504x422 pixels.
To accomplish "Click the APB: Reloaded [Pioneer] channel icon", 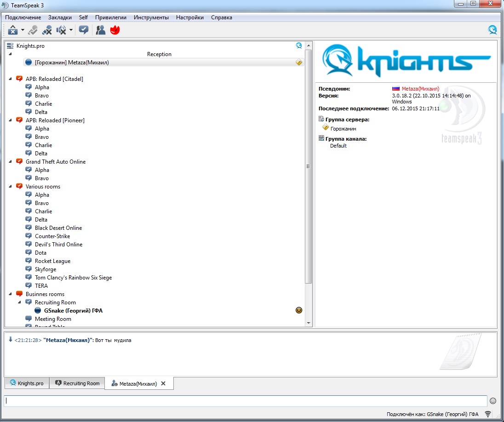I will pyautogui.click(x=19, y=120).
